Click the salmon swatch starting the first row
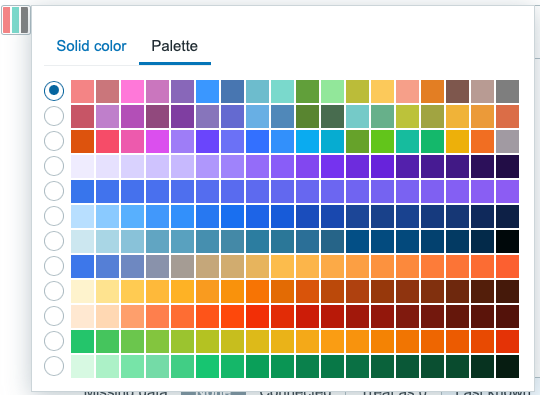Screen dimensions: 540x395 click(x=82, y=91)
